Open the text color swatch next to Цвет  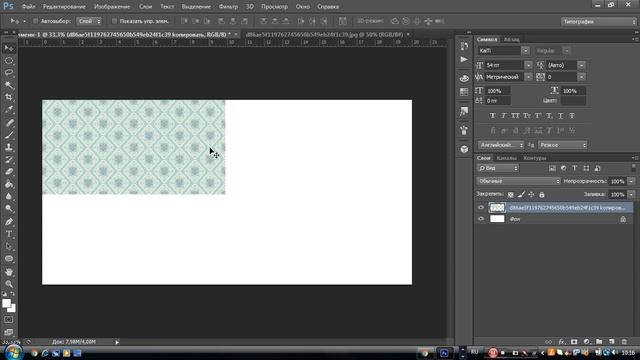pos(573,100)
